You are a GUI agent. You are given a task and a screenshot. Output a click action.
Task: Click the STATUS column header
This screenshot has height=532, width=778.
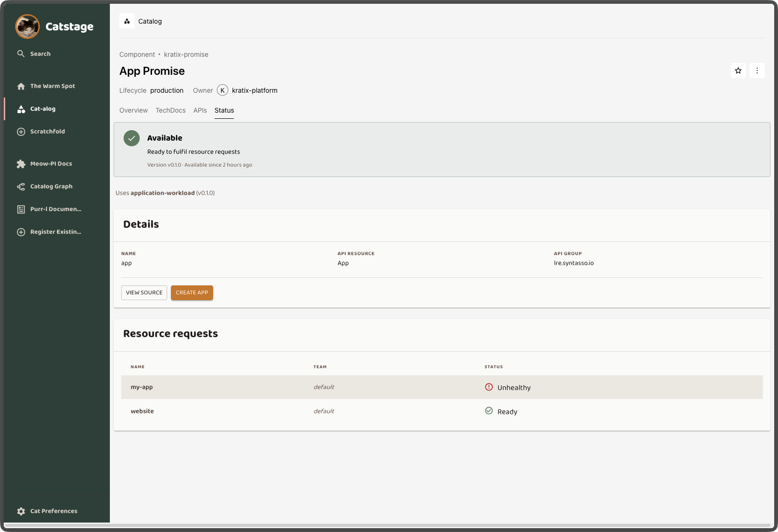(x=493, y=367)
